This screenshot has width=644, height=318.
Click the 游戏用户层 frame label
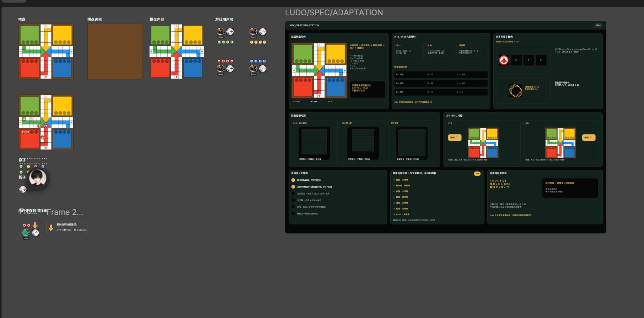point(224,20)
